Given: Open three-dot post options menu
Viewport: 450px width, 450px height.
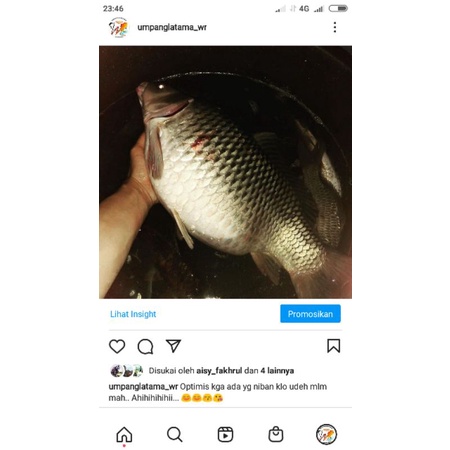Looking at the screenshot, I should point(335,27).
